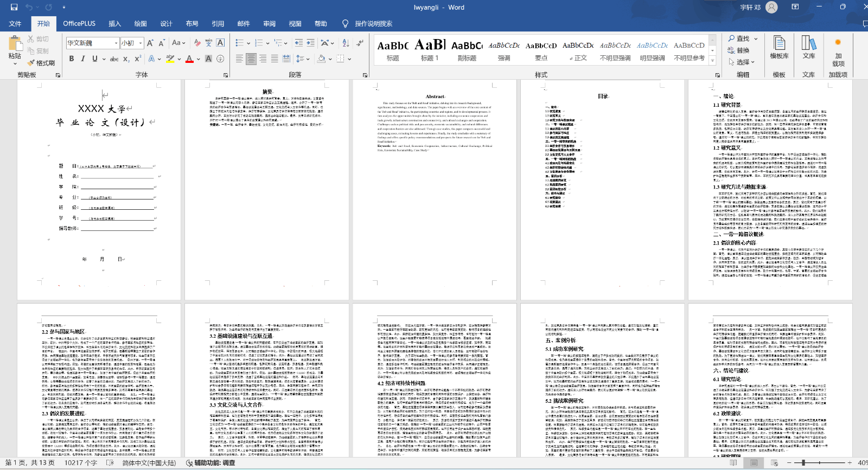Screen dimensions: 868x470
Task: Click the Save icon in the quick access toolbar
Action: 14,7
